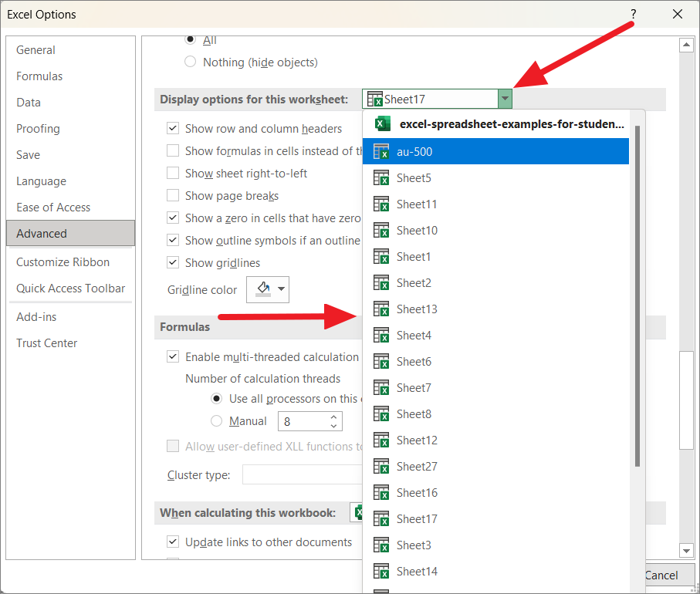Toggle Update links to other documents checkbox
The image size is (700, 594).
[173, 542]
